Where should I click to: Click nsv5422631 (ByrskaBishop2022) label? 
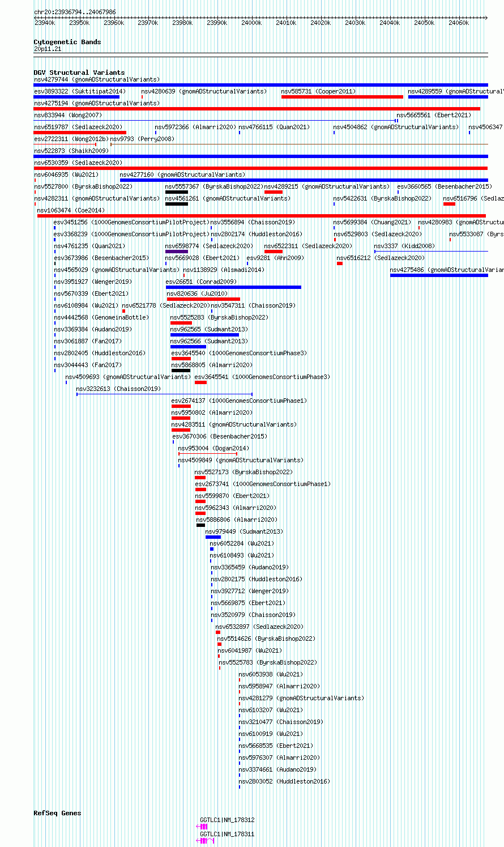[382, 198]
